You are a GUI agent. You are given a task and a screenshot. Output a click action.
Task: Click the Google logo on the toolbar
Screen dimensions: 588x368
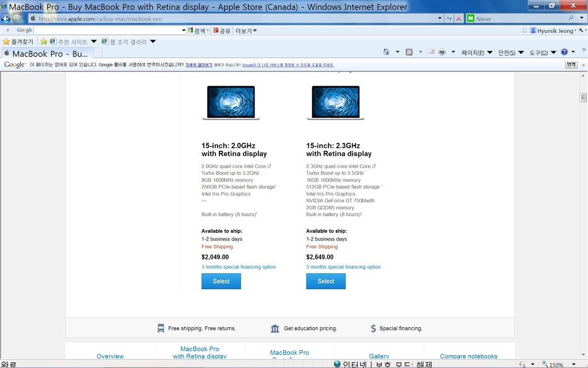[24, 30]
